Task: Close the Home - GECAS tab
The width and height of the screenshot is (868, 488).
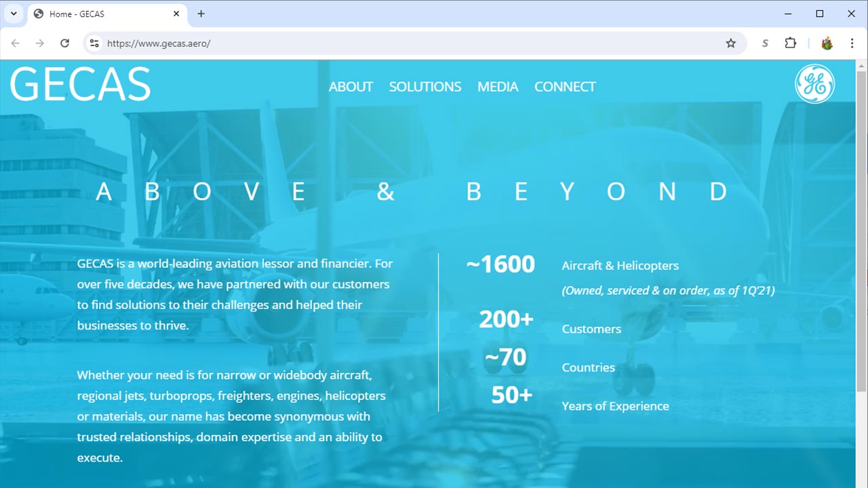Action: coord(176,14)
